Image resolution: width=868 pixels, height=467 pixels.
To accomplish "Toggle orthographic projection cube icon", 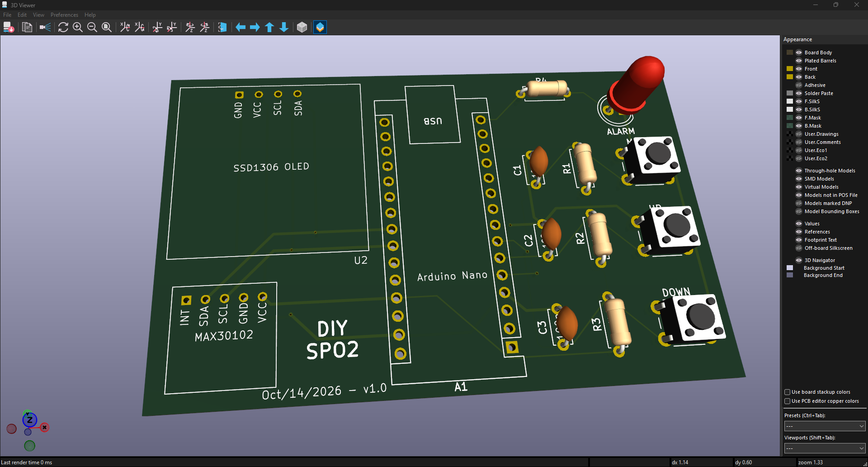I will point(302,28).
